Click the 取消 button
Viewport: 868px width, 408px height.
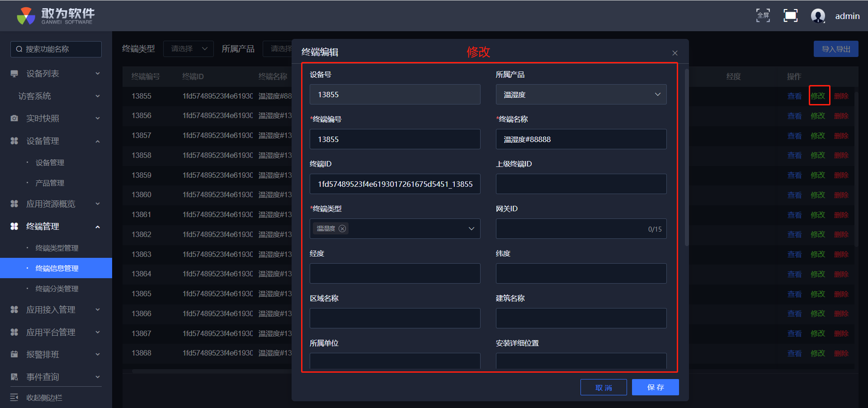pyautogui.click(x=604, y=387)
